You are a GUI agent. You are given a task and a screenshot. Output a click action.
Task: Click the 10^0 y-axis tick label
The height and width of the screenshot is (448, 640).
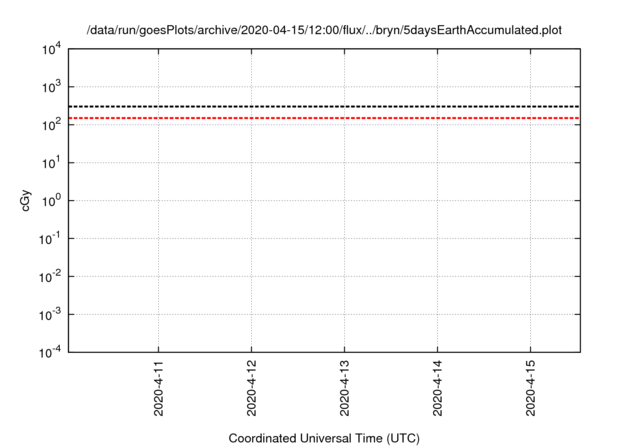(x=51, y=201)
